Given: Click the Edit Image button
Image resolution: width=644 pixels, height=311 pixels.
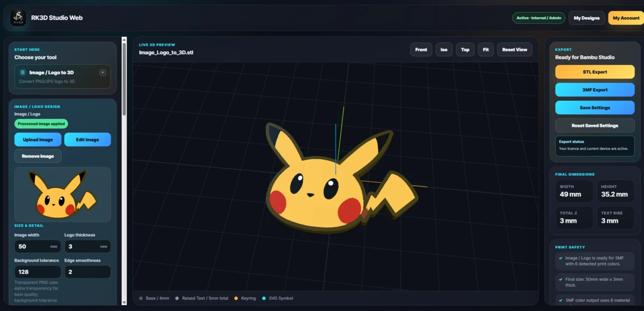Looking at the screenshot, I should coord(87,139).
